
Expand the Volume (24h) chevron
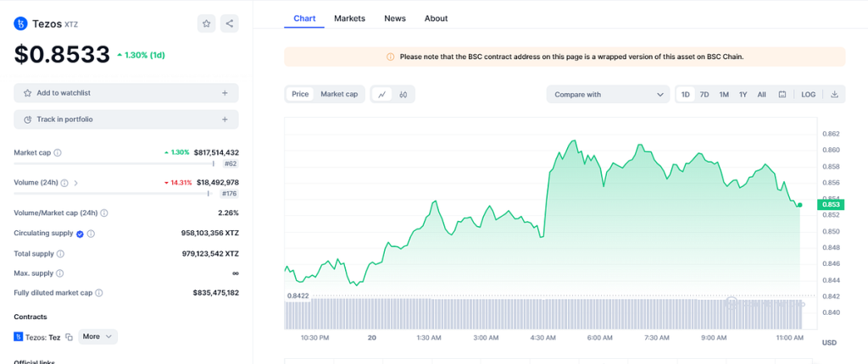[x=76, y=183]
